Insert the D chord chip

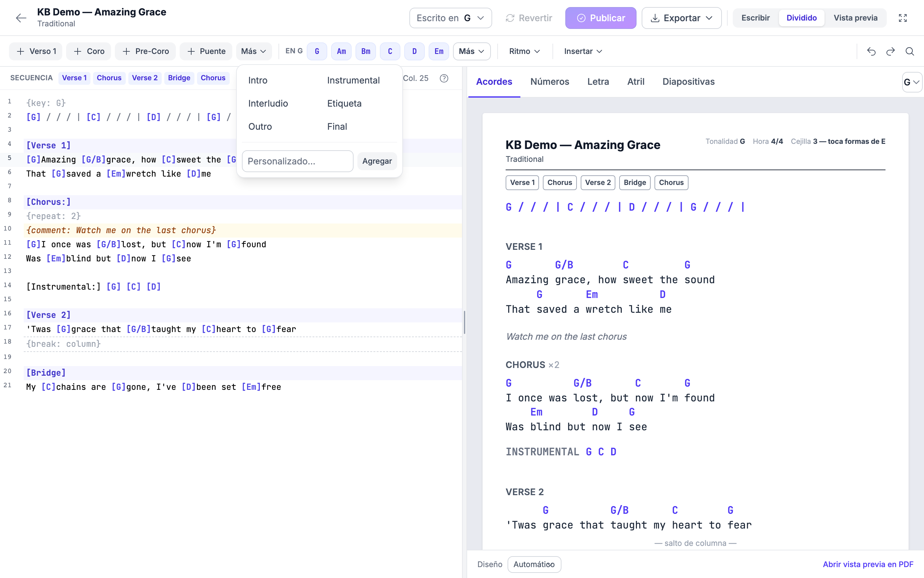(x=414, y=51)
